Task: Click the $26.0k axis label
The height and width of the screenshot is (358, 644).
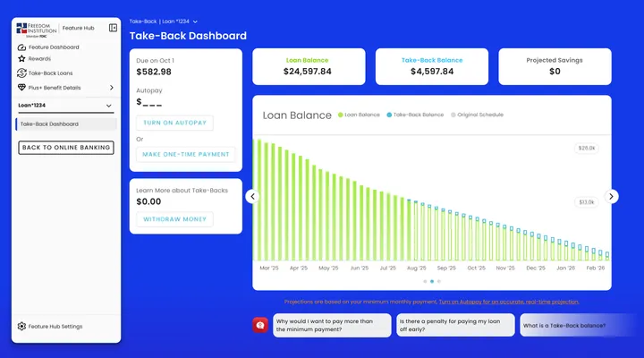Action: 587,148
